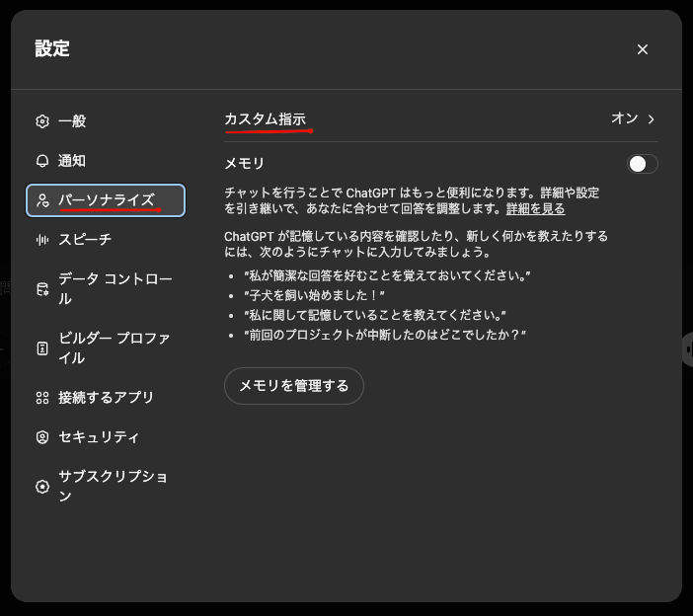Close the 設定 dialog with the X
The height and width of the screenshot is (616, 693).
[643, 49]
